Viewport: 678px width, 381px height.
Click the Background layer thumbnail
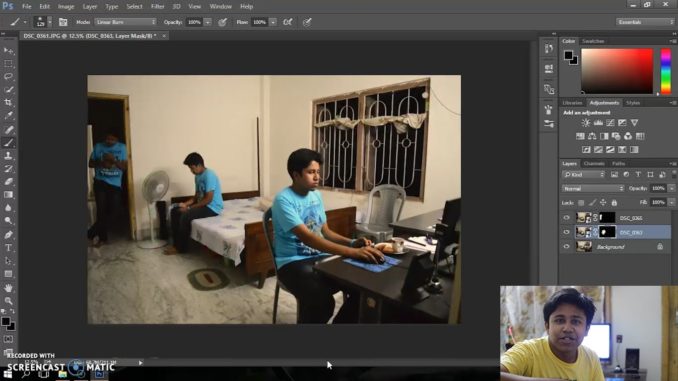(584, 247)
